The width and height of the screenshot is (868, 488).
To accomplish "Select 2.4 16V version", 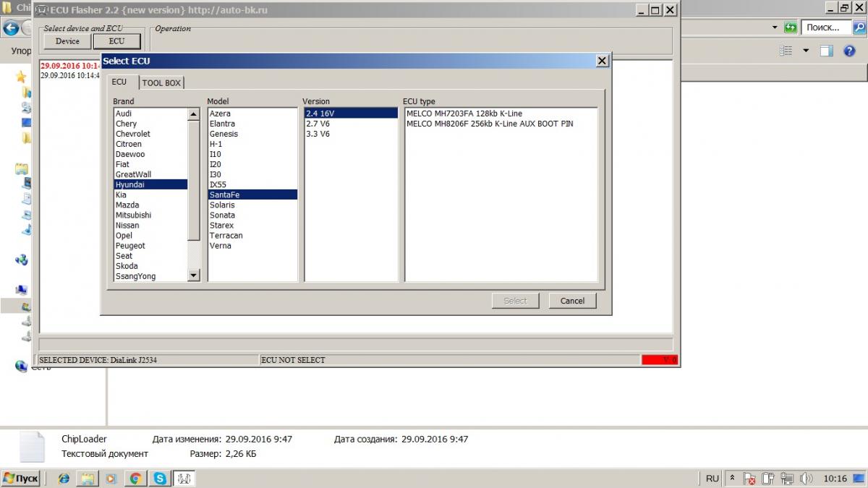I will 351,114.
